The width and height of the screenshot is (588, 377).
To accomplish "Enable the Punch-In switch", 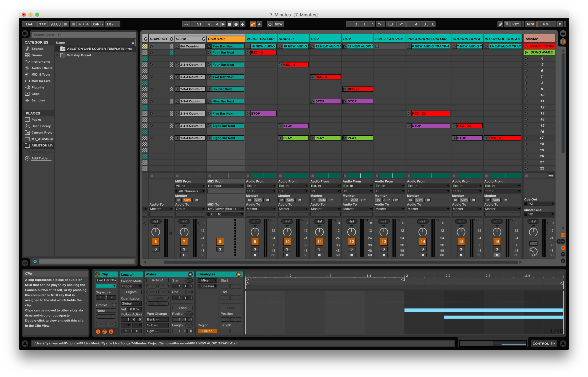I will tap(380, 24).
